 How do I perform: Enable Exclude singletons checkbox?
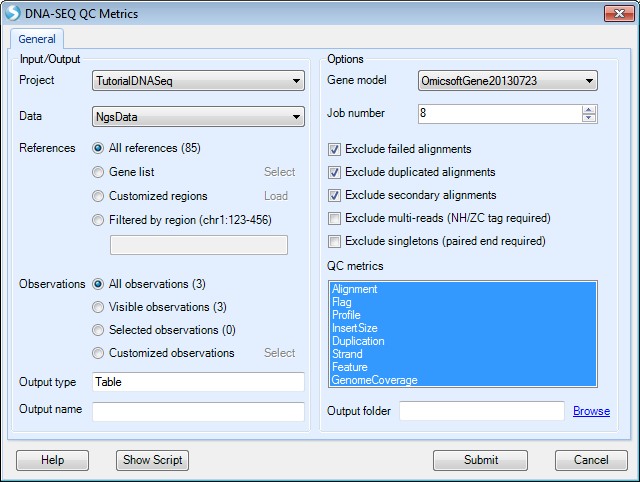click(334, 241)
